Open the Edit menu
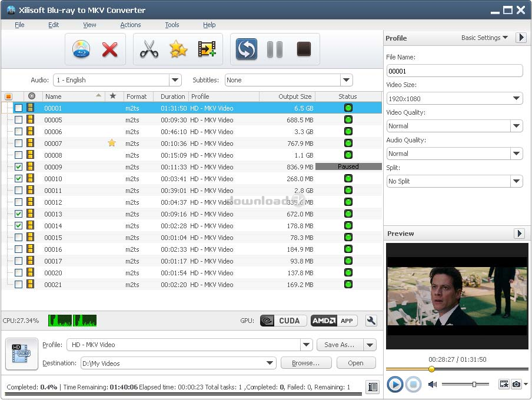The image size is (532, 400). (54, 25)
